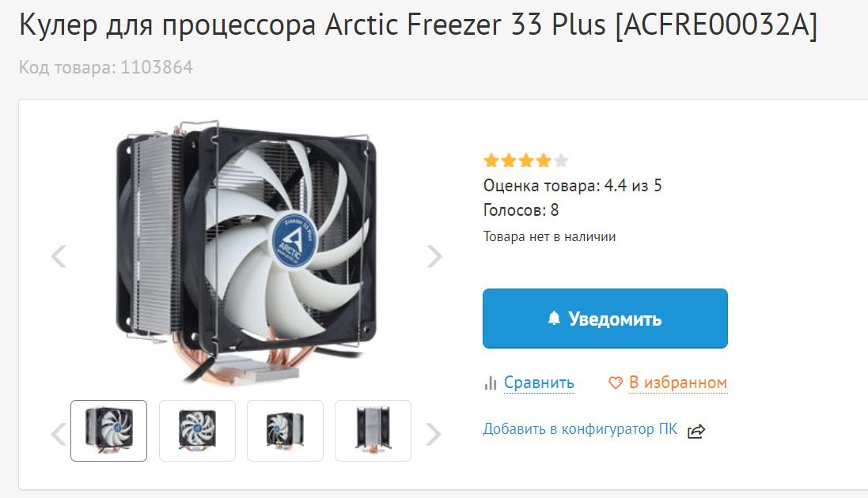Toggle the В избранном favorites link
The height and width of the screenshot is (498, 868).
678,383
